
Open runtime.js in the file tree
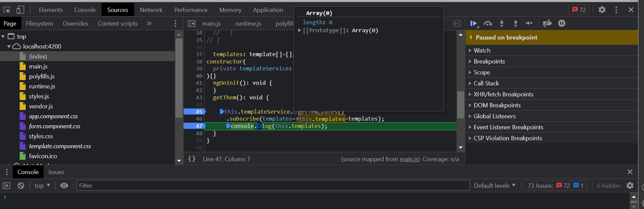coord(42,86)
